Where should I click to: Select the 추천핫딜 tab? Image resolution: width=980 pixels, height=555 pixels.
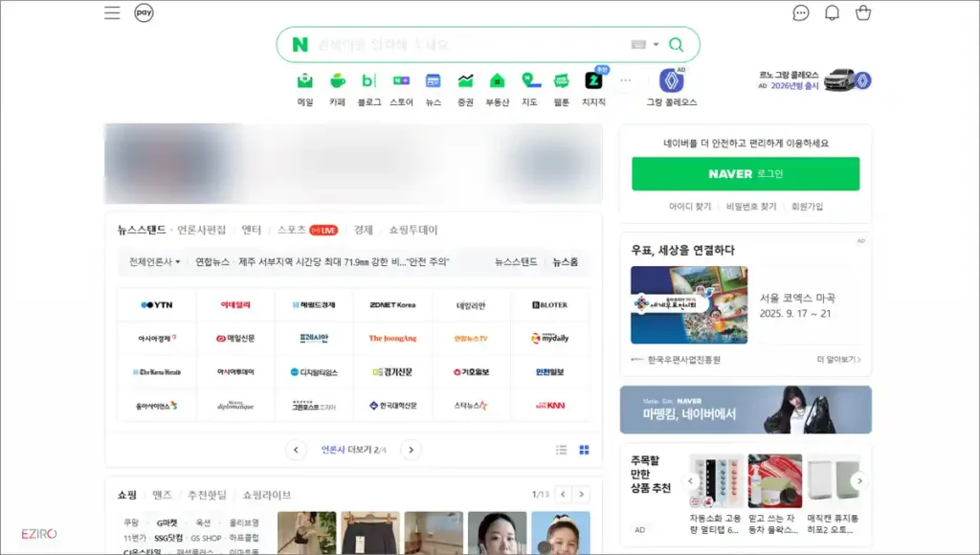(x=207, y=495)
